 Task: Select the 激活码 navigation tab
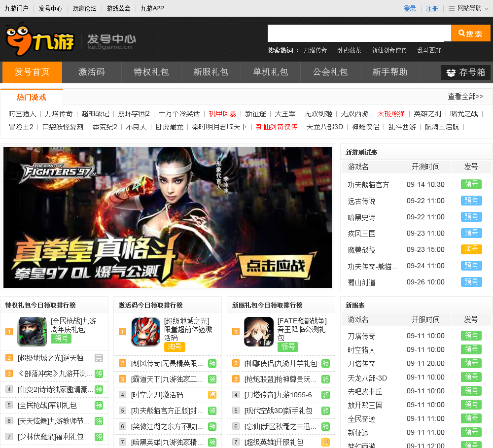92,72
